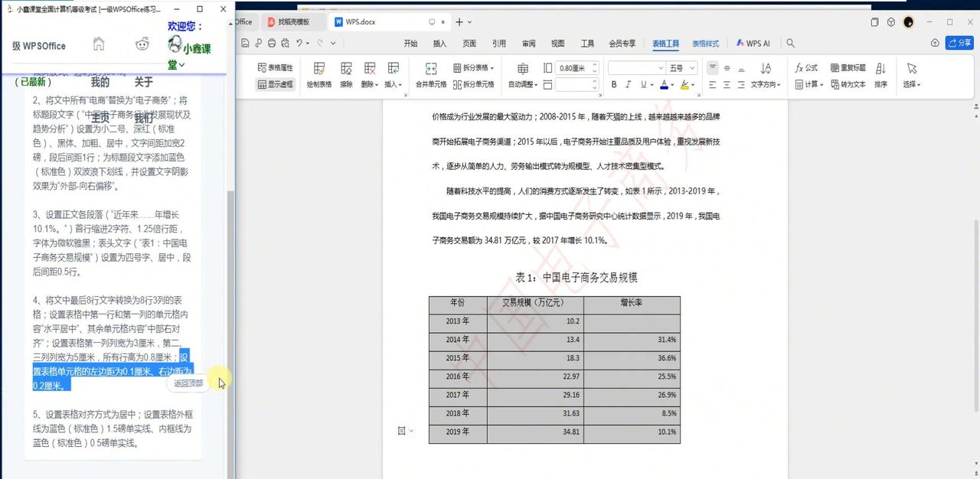Toggle 显示虚框 gridline display
Image resolution: width=980 pixels, height=479 pixels.
276,84
